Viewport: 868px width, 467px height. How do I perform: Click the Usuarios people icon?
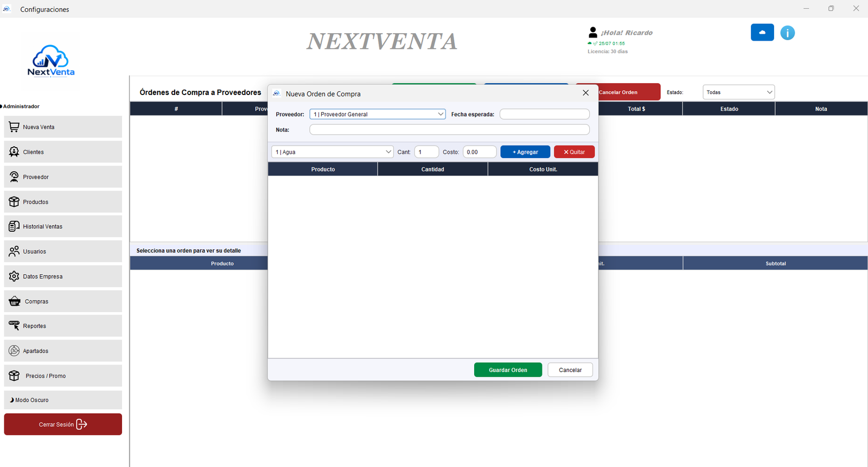coord(14,251)
